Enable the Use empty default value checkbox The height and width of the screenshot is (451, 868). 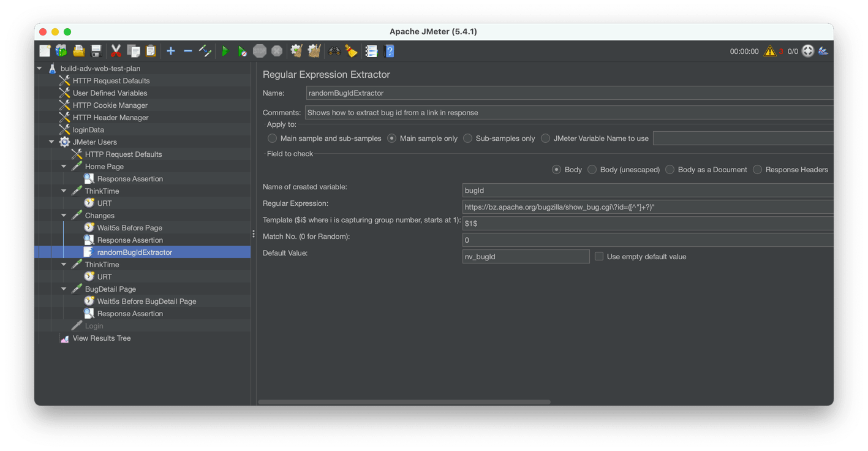[598, 256]
